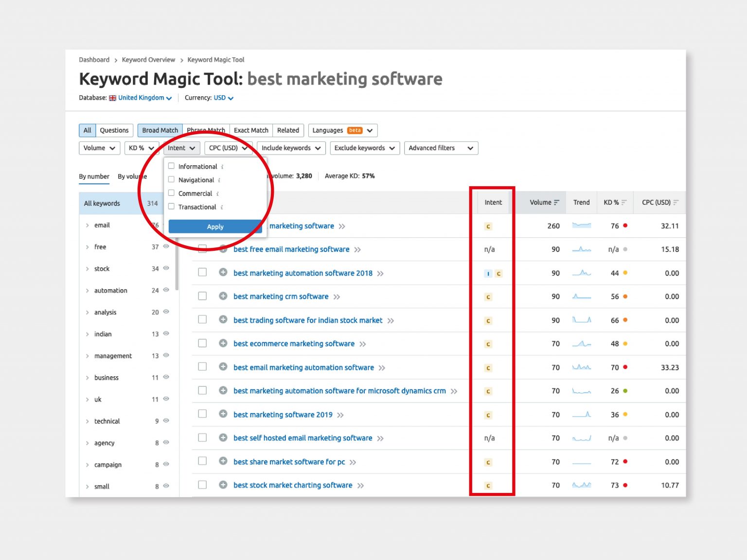
Task: Enable the Informational intent checkbox
Action: [171, 166]
